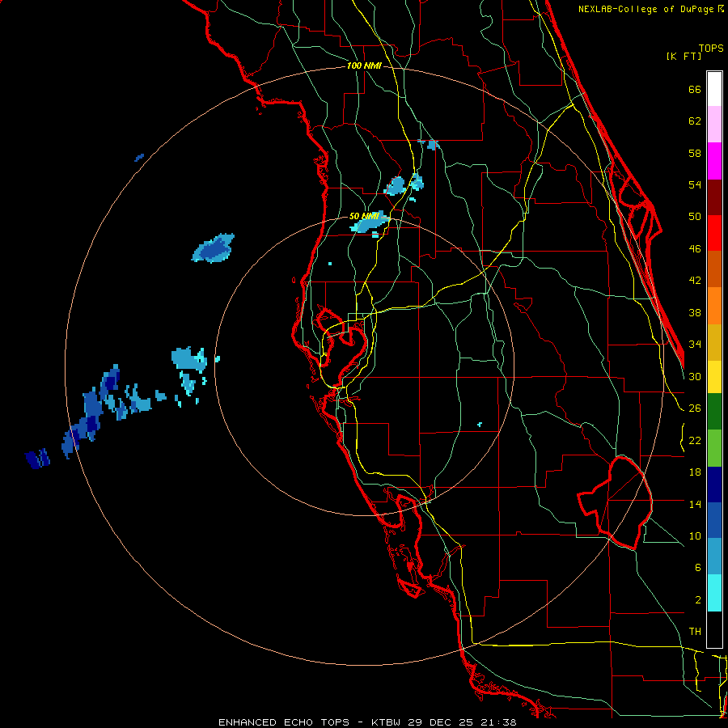Click the 50 value on the color scale
Viewport: 728px width, 728px height.
pyautogui.click(x=695, y=217)
